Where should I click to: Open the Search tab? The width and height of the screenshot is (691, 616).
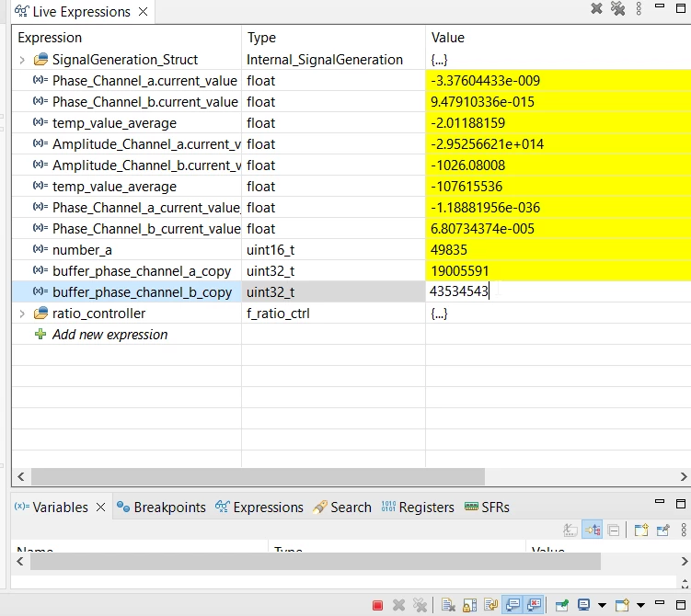[x=342, y=508]
